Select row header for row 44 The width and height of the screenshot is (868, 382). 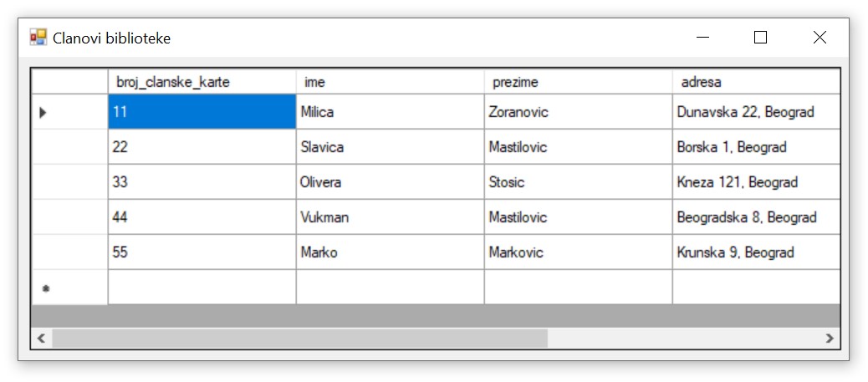tap(69, 217)
